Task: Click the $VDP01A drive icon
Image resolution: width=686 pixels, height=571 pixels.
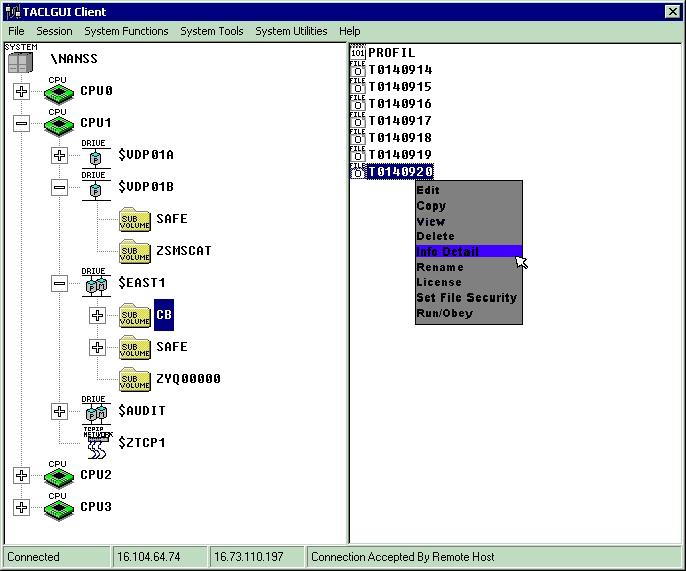Action: (x=95, y=158)
